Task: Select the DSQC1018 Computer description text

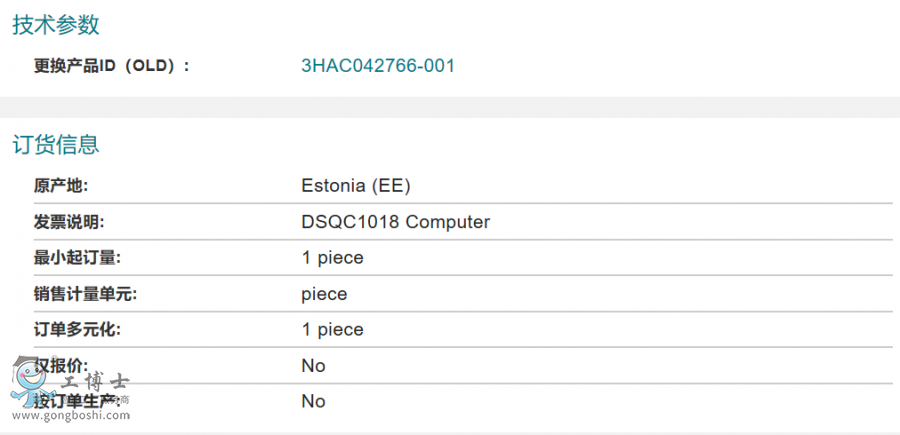Action: pos(395,222)
